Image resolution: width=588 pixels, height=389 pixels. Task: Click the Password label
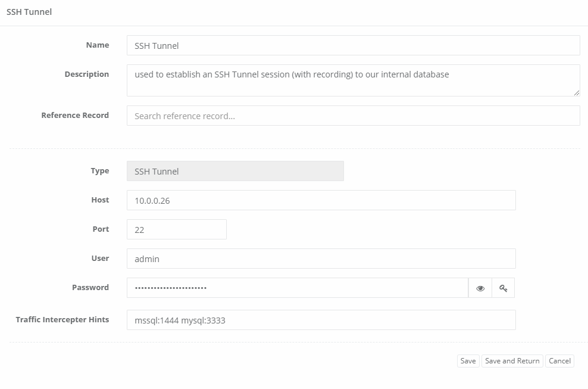90,287
